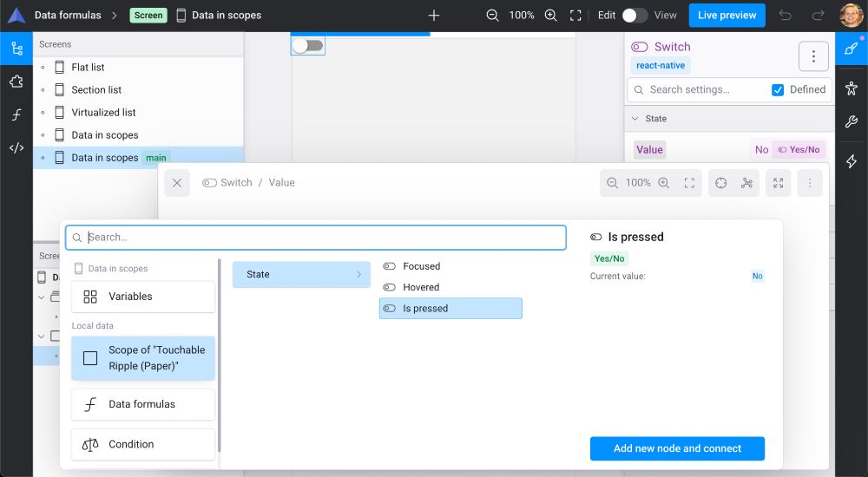868x477 pixels.
Task: Click Switch in formula editor breadcrumb
Action: click(x=236, y=183)
